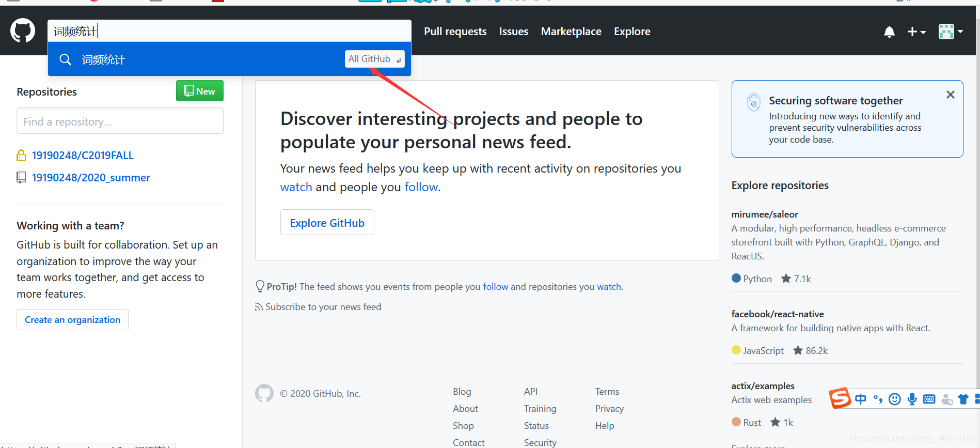Open the Security footer link

point(540,443)
